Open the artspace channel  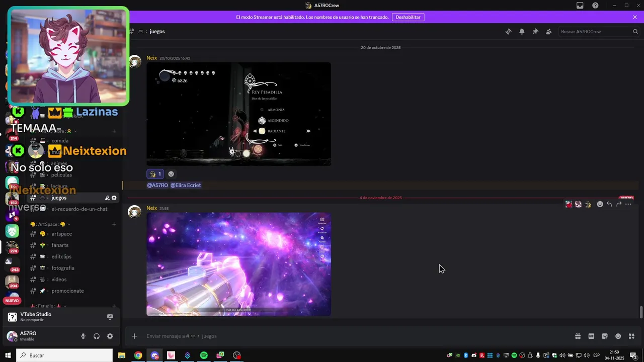coord(73,234)
